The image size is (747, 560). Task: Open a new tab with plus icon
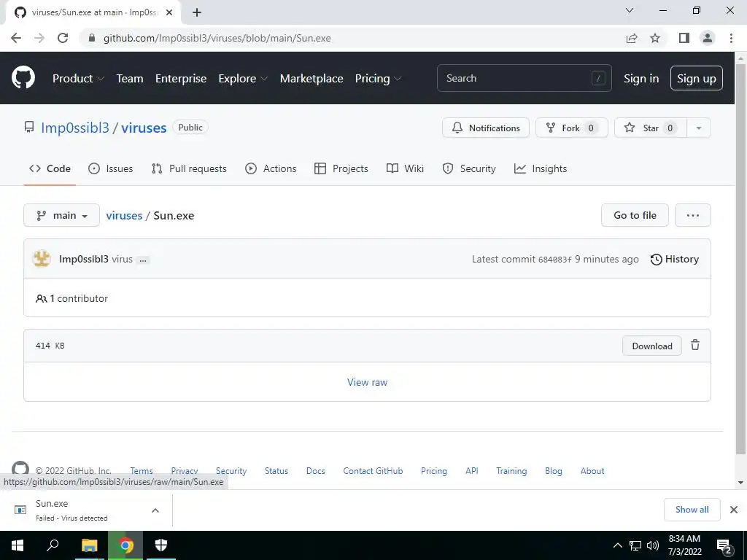[197, 12]
